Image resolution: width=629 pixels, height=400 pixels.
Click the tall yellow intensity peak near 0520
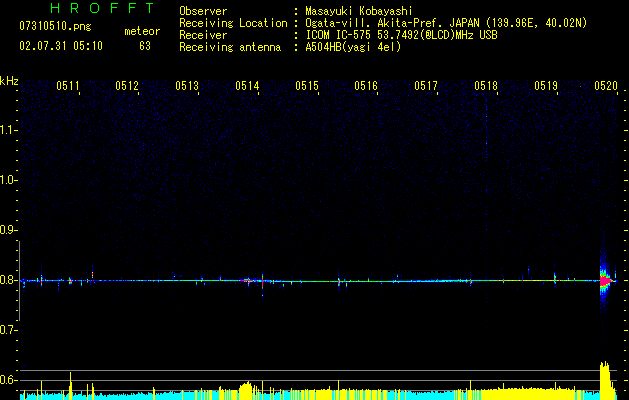pyautogui.click(x=605, y=381)
